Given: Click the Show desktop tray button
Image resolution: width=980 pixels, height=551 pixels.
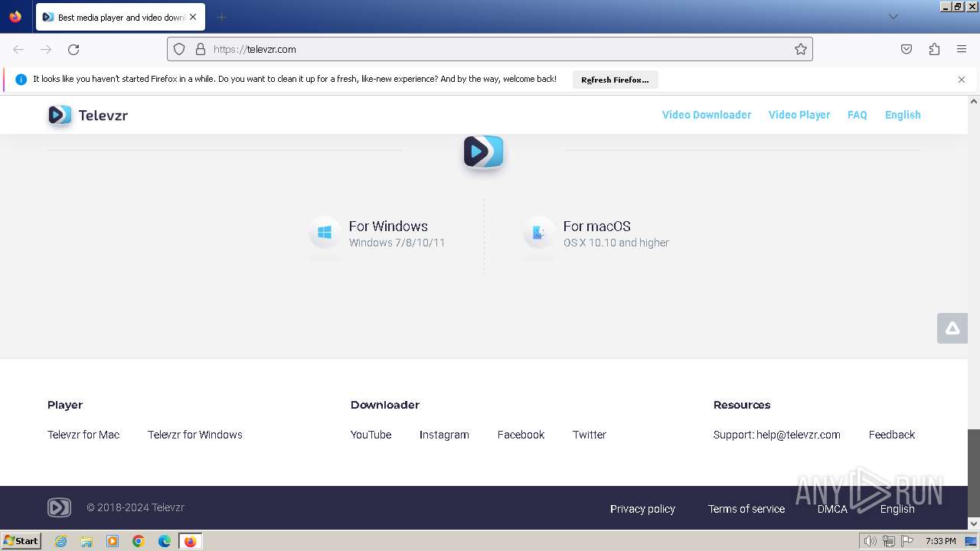Looking at the screenshot, I should pyautogui.click(x=972, y=541).
